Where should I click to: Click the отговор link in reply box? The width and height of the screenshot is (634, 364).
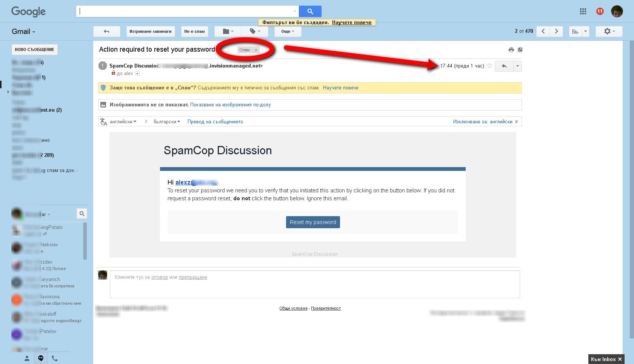point(159,277)
